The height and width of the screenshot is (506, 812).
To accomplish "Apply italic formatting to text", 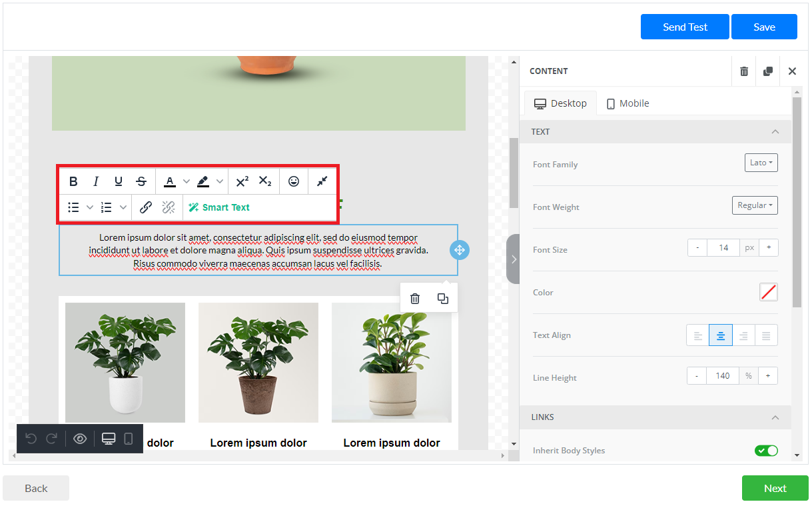I will pyautogui.click(x=96, y=181).
